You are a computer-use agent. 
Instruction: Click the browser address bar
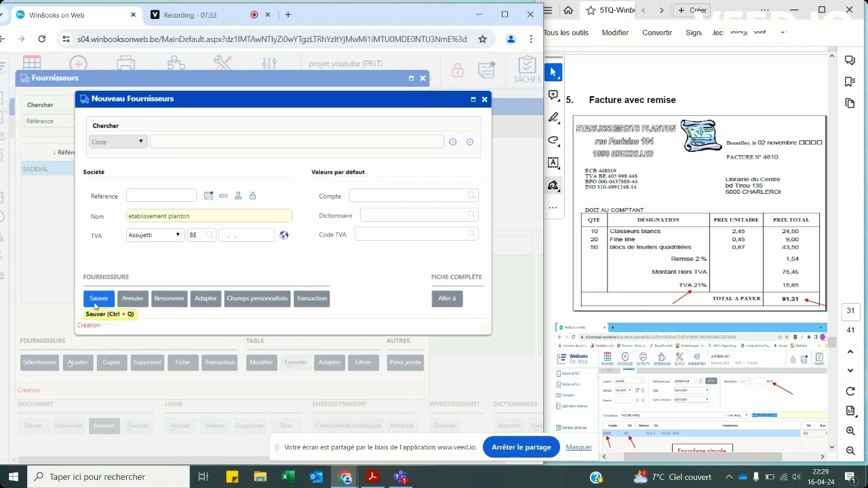(272, 39)
